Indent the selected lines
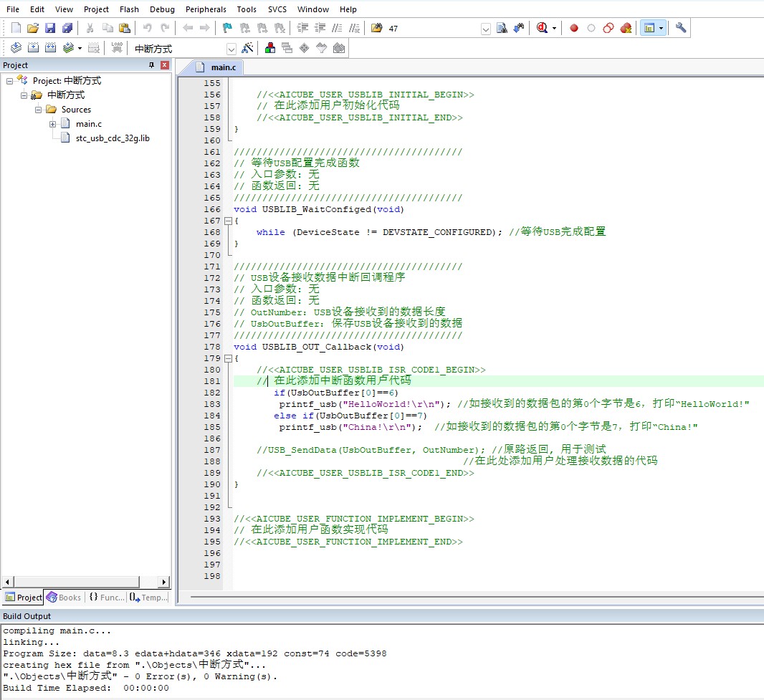The width and height of the screenshot is (764, 700). tap(302, 28)
